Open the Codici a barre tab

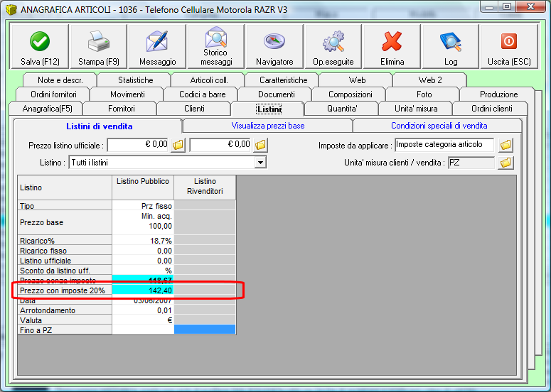[x=203, y=94]
